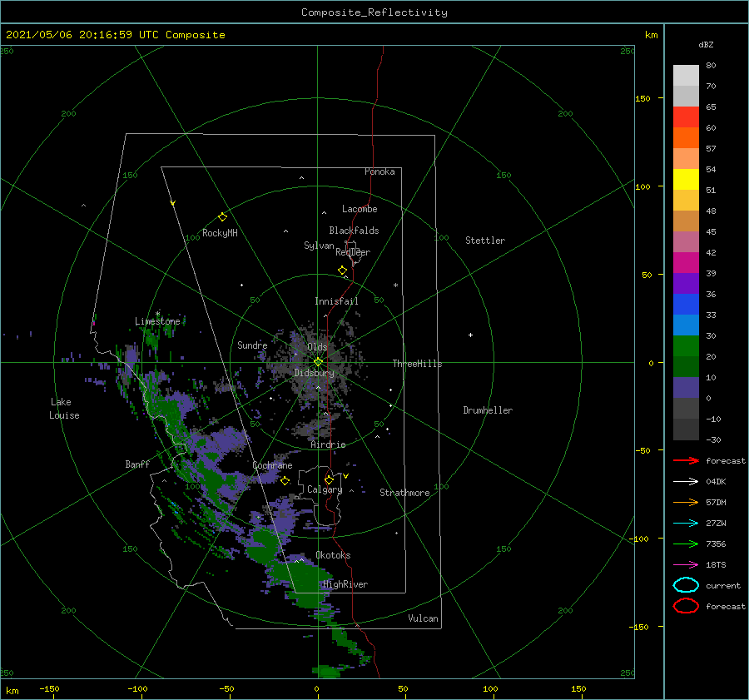Screen dimensions: 749x700
Task: Select the slate purple 0-10 dBZ swatch
Action: pyautogui.click(x=686, y=388)
